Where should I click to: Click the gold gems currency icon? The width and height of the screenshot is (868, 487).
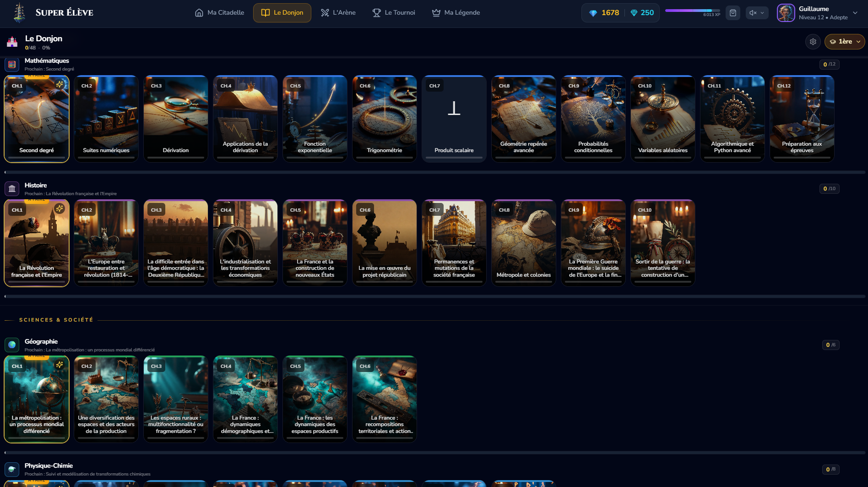pyautogui.click(x=593, y=13)
